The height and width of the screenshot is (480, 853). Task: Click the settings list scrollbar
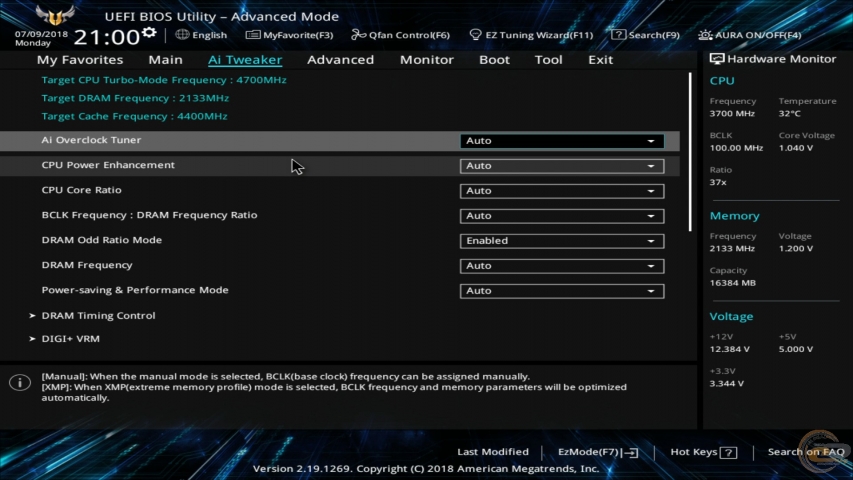click(690, 152)
